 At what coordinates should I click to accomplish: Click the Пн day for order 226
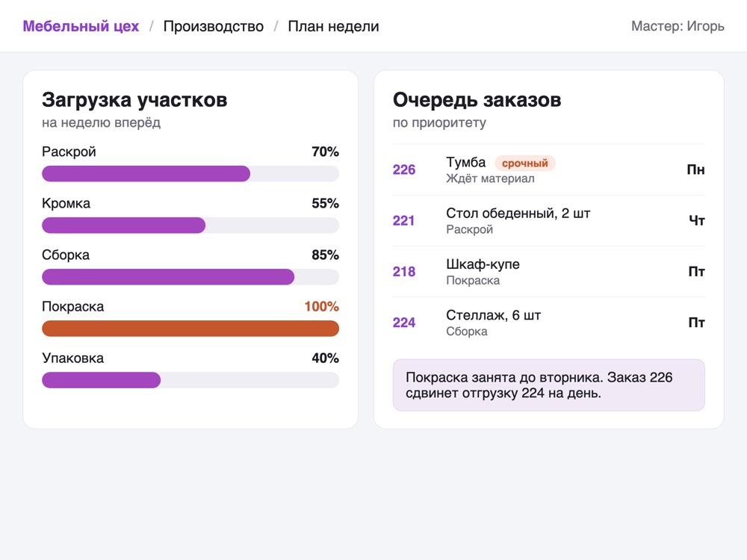click(x=696, y=170)
